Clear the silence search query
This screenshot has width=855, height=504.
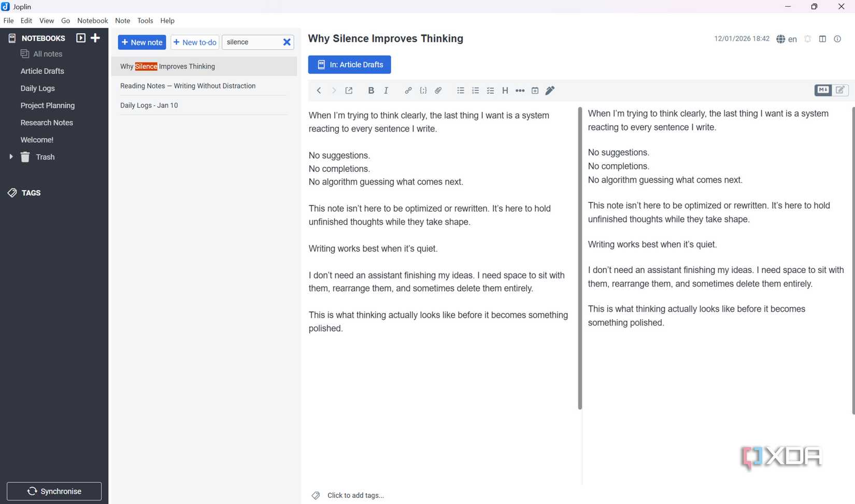[x=287, y=42]
